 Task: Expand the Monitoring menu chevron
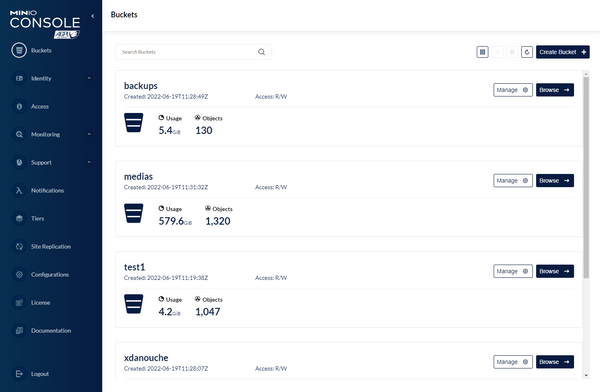click(x=89, y=134)
